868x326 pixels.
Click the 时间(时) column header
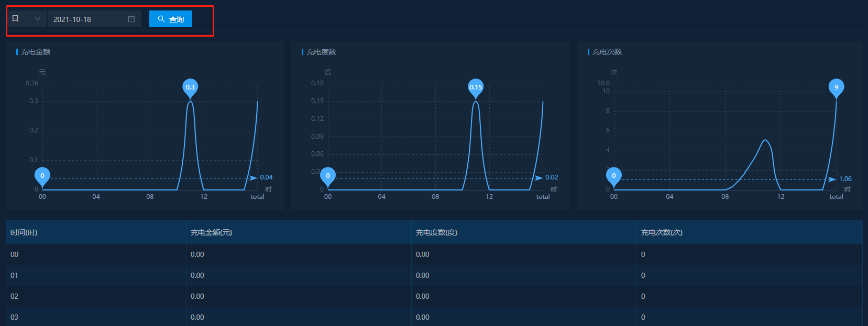pos(24,232)
